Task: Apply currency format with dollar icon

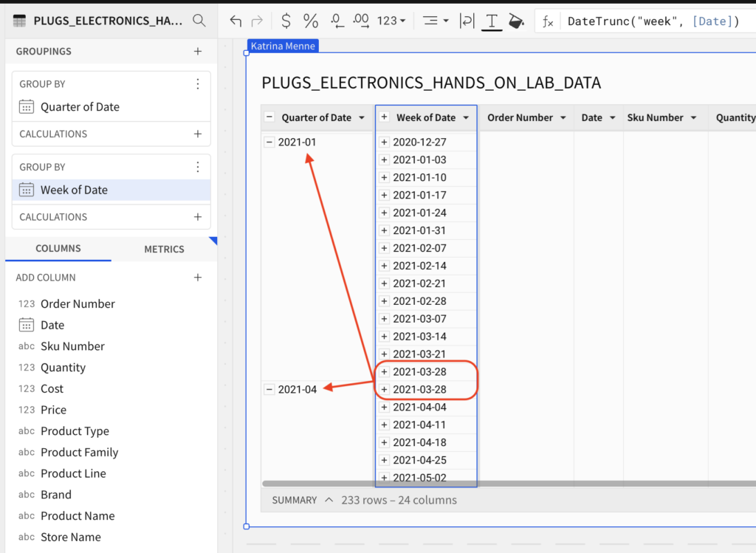Action: 286,21
